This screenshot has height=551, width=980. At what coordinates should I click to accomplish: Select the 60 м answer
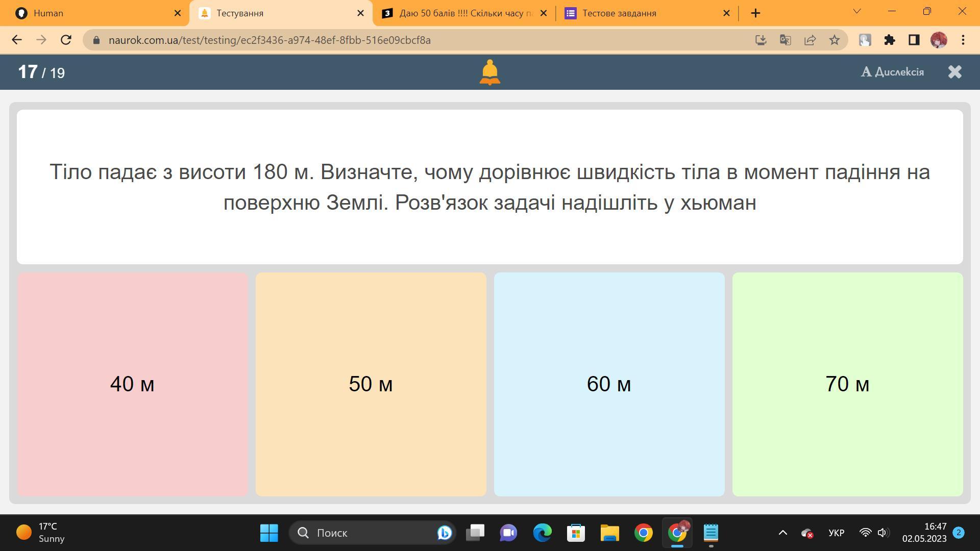tap(609, 384)
